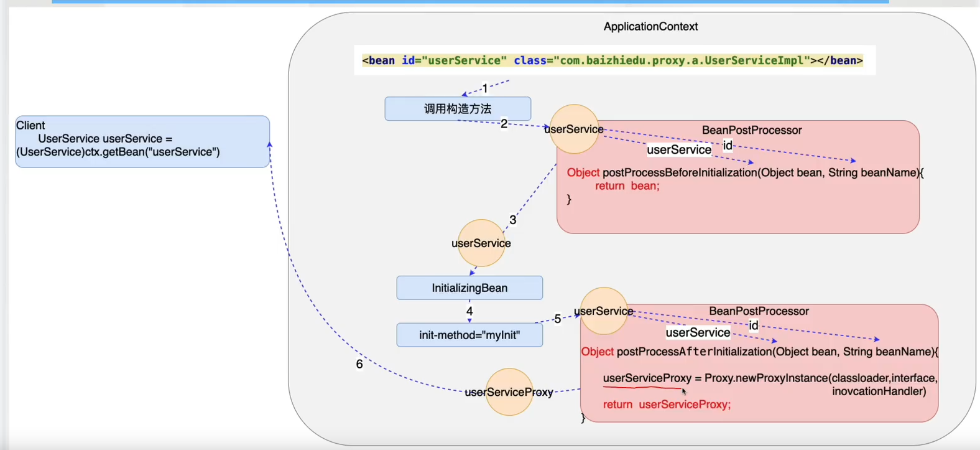Click the BeanPostProcessor title above postProcessAfterInitialization
Image resolution: width=980 pixels, height=450 pixels.
click(759, 311)
